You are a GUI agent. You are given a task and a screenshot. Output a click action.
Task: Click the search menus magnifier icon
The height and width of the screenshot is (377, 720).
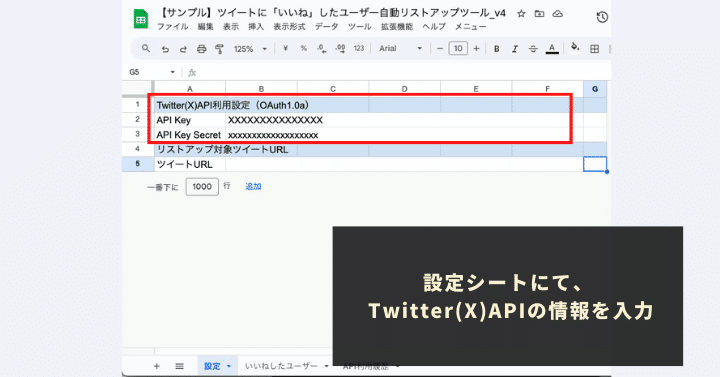coord(146,48)
